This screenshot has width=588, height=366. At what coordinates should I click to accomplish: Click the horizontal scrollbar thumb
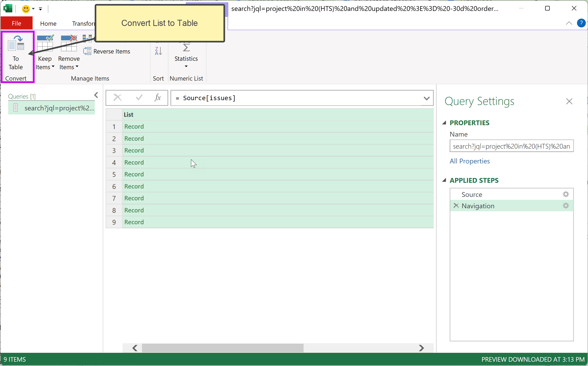pos(222,348)
